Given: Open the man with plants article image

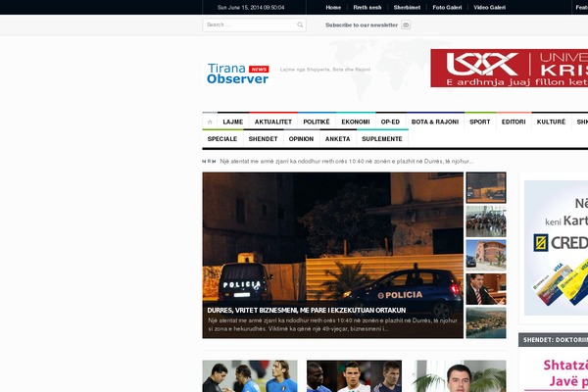Looking at the screenshot, I should tap(459, 376).
